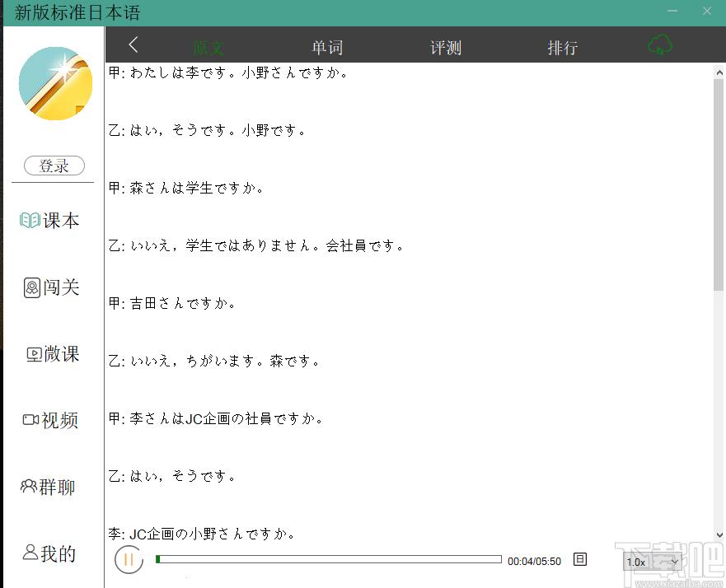
Task: Open the 课本 textbook section
Action: 49,221
